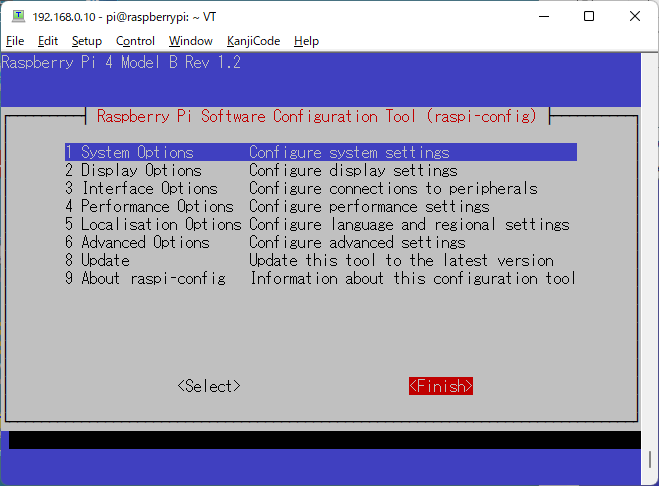Maximize the Tera Term window

click(589, 17)
